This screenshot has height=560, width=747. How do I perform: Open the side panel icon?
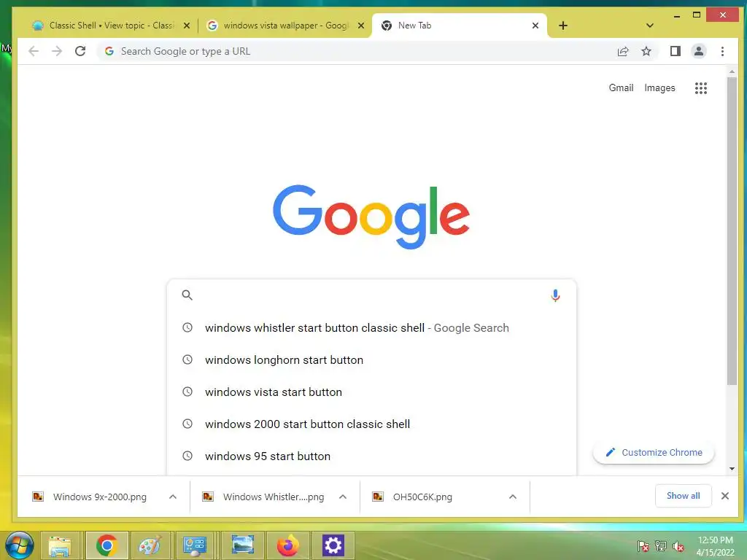click(x=675, y=51)
